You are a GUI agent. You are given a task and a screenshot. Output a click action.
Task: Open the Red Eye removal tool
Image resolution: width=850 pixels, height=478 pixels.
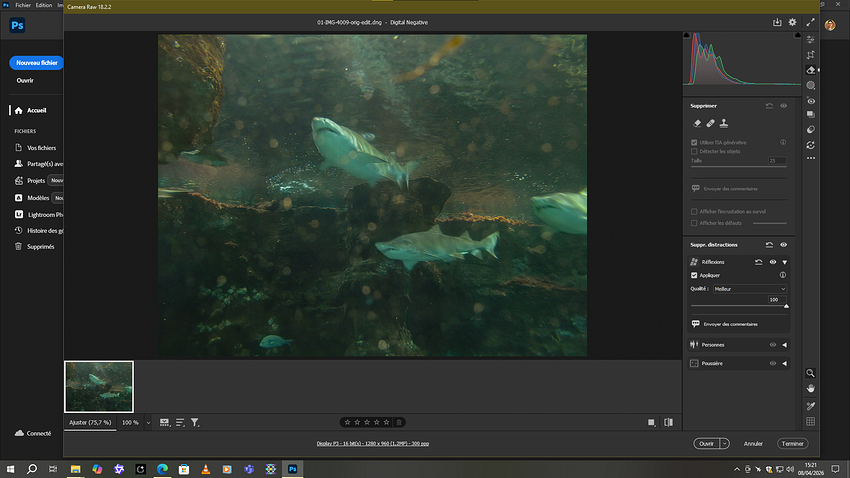pos(811,101)
